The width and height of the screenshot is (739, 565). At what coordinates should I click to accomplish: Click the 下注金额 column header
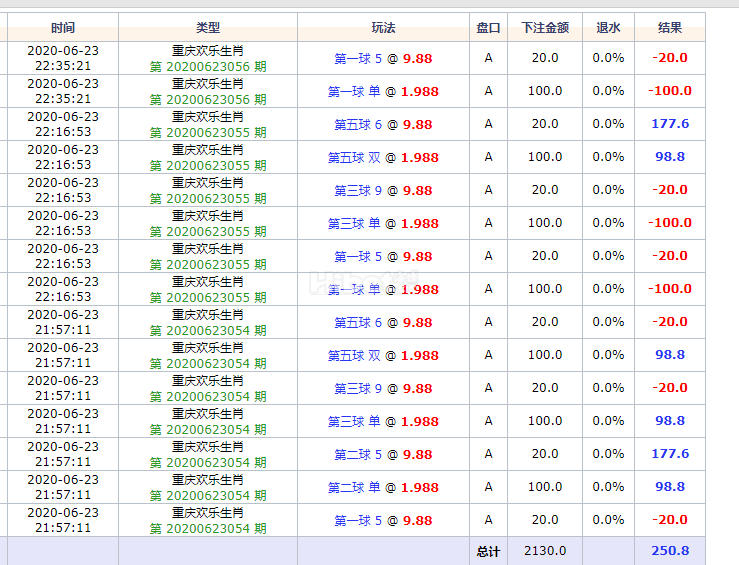(545, 28)
